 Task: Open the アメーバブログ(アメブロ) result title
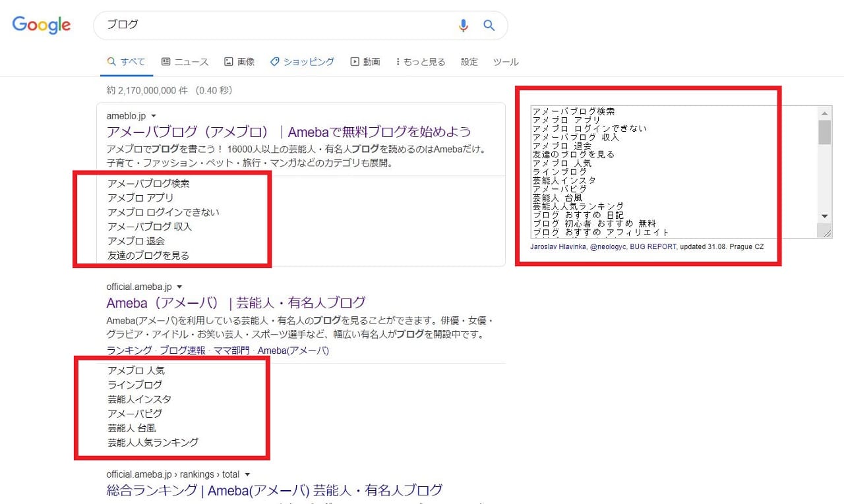tap(289, 131)
